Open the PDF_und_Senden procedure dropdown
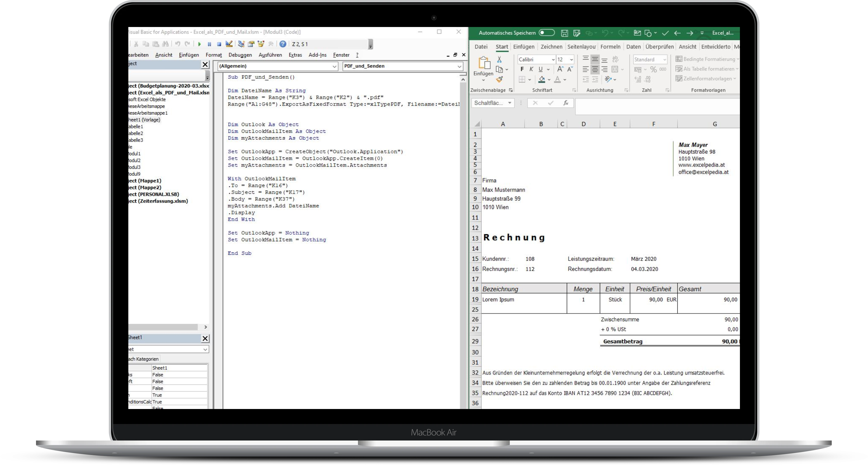Viewport: 868px width, 465px height. click(459, 66)
